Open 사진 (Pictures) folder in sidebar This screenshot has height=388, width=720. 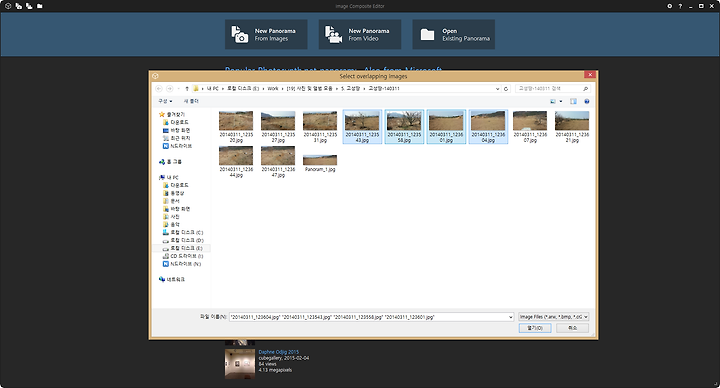[171, 217]
